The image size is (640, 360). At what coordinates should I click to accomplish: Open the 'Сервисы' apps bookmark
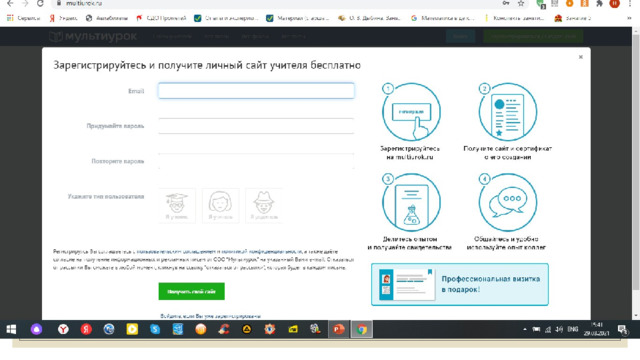24,18
